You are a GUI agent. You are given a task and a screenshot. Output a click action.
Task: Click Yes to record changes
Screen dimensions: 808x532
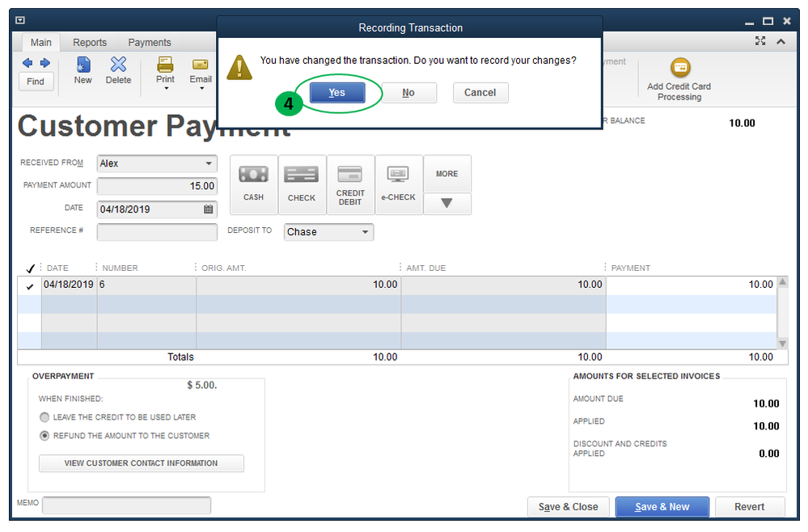click(337, 93)
